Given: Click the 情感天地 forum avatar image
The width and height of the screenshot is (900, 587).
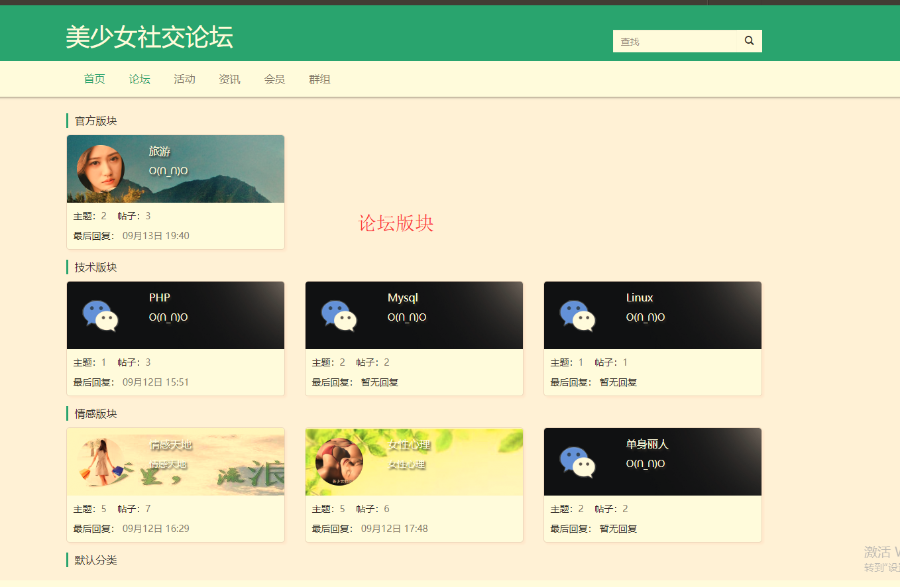Looking at the screenshot, I should click(x=100, y=462).
